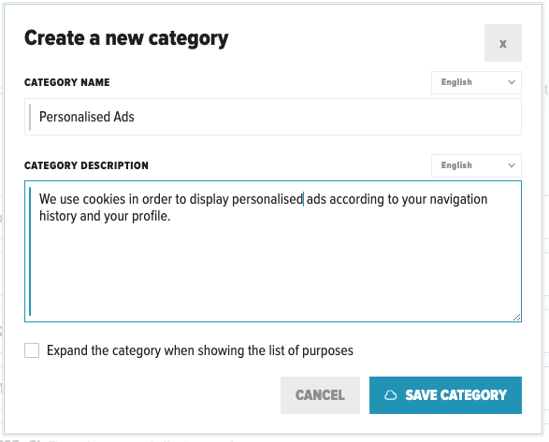Close the dialog with the x button

(x=503, y=43)
